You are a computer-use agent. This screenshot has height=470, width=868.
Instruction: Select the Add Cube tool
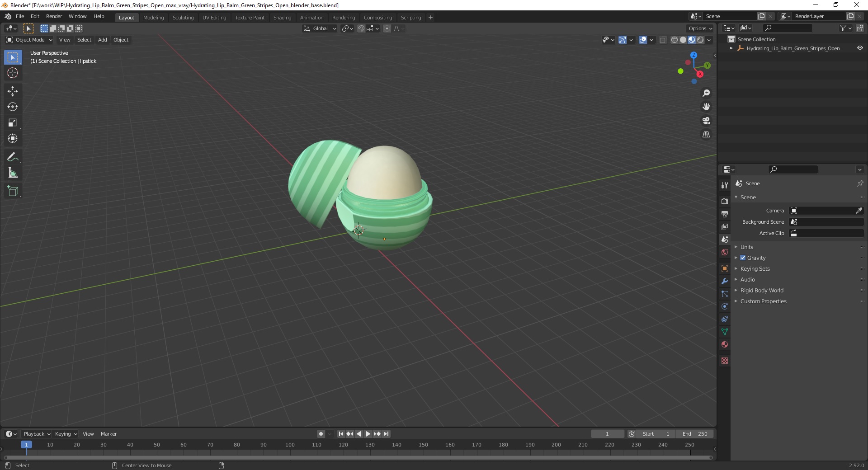tap(13, 191)
